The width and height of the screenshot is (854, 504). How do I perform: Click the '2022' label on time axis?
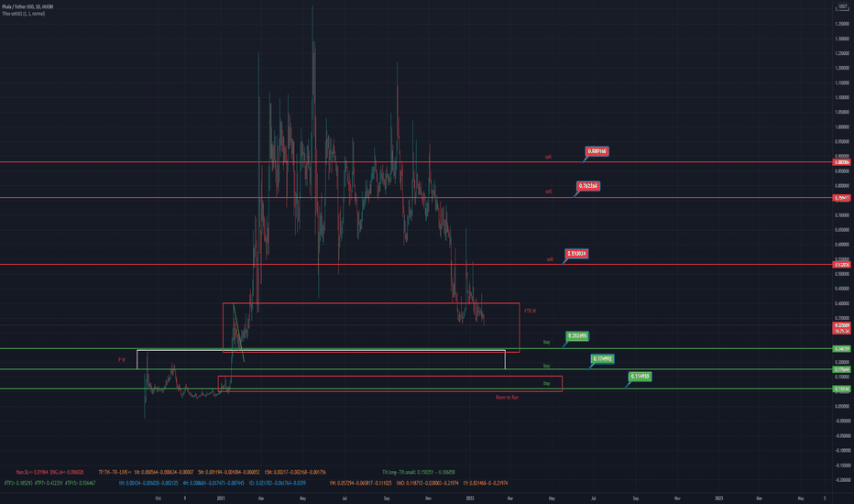coord(470,498)
